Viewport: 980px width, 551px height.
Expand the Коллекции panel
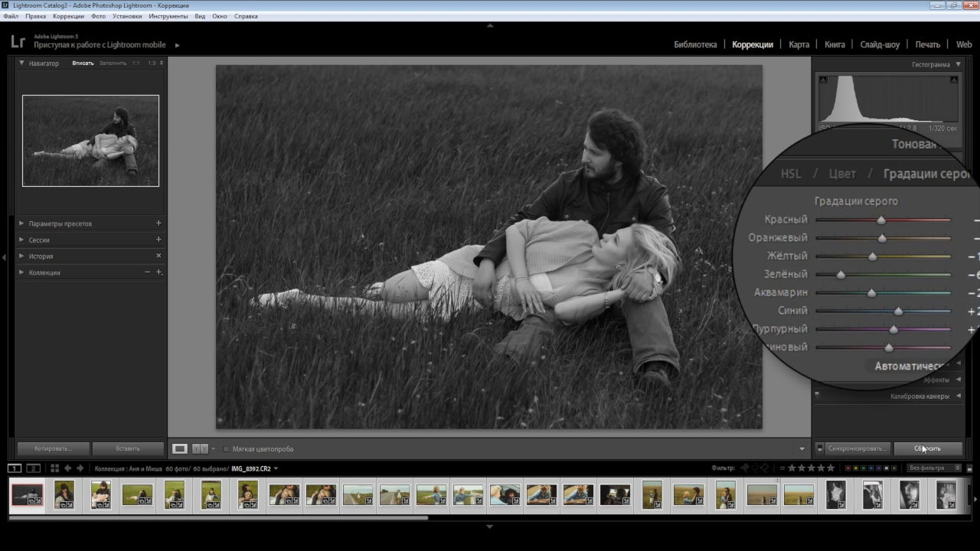pos(21,272)
